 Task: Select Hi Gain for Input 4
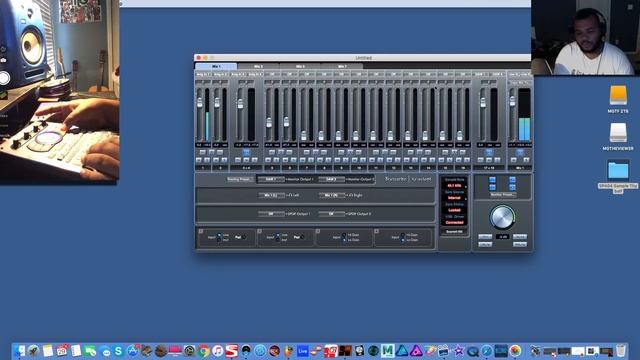tap(403, 235)
